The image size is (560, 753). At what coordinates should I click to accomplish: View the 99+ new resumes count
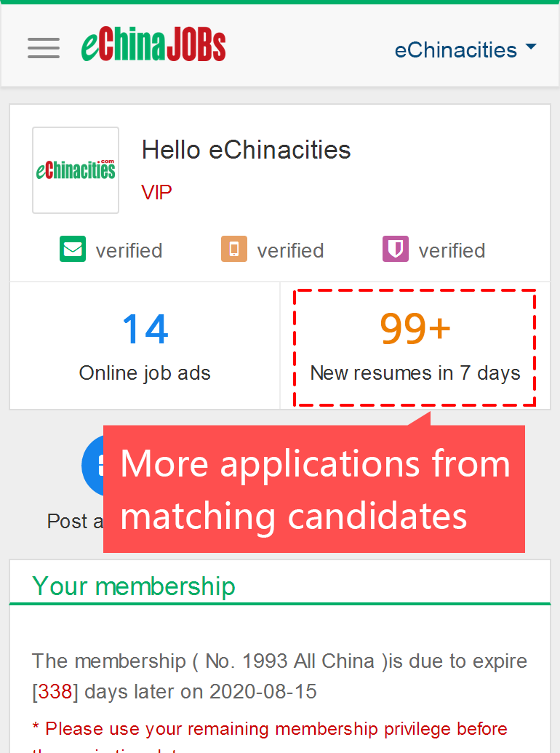[415, 329]
